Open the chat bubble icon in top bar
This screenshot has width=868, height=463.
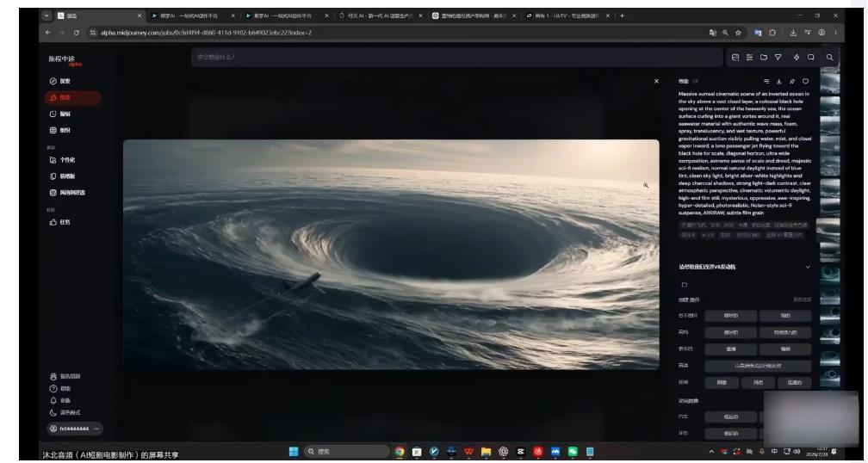811,57
